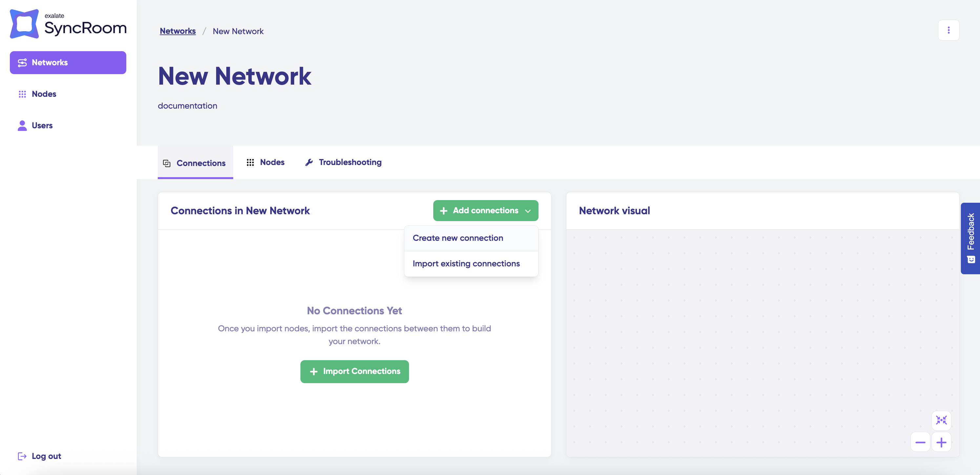Zoom in the network visual

[x=941, y=442]
